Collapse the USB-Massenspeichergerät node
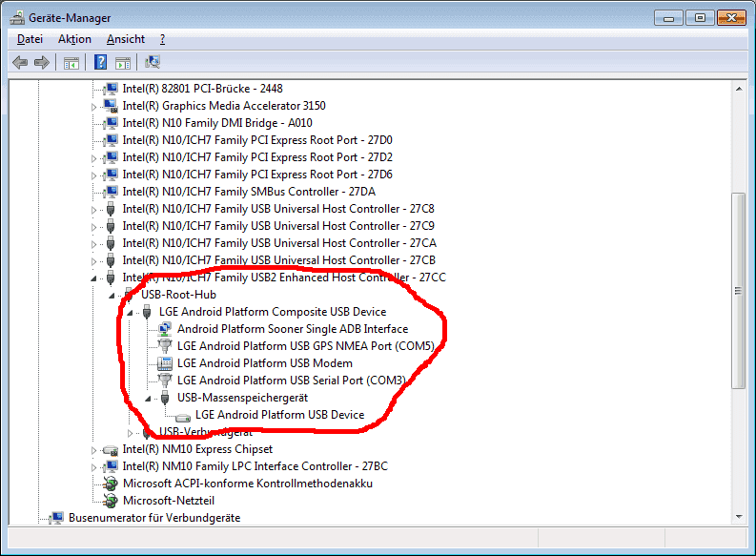Viewport: 756px width, 556px height. tap(148, 399)
